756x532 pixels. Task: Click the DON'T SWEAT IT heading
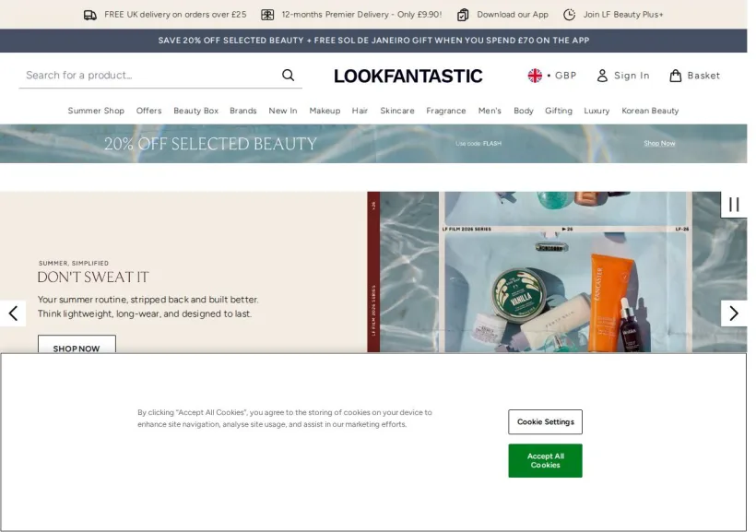93,278
